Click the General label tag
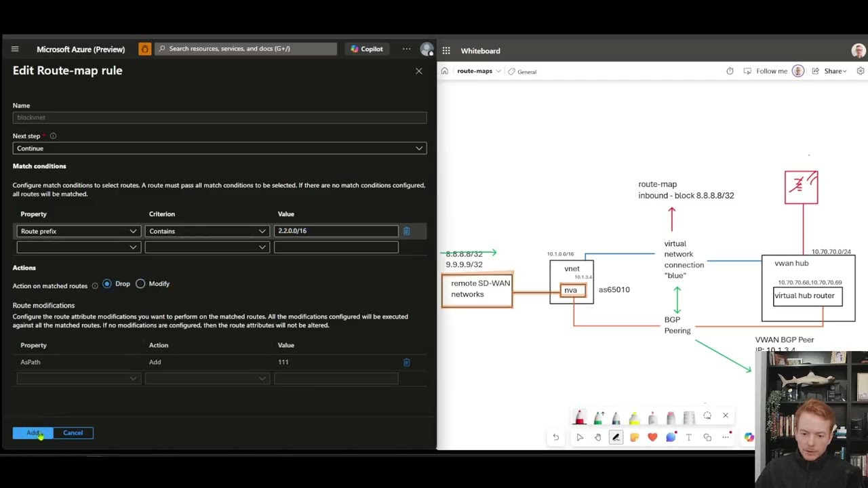Screen dimensions: 868x488 click(521, 71)
